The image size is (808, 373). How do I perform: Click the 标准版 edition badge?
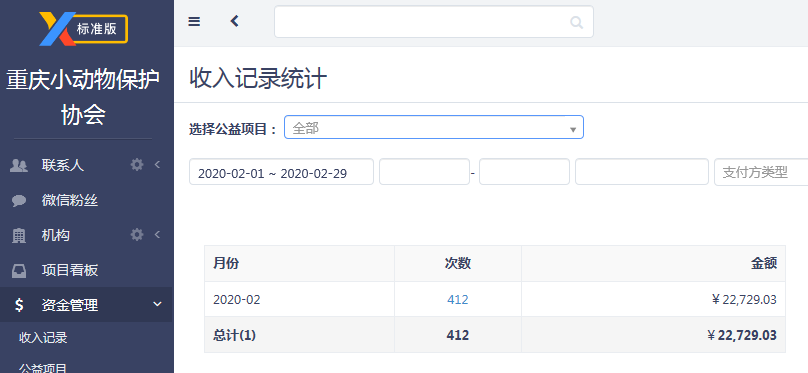97,29
